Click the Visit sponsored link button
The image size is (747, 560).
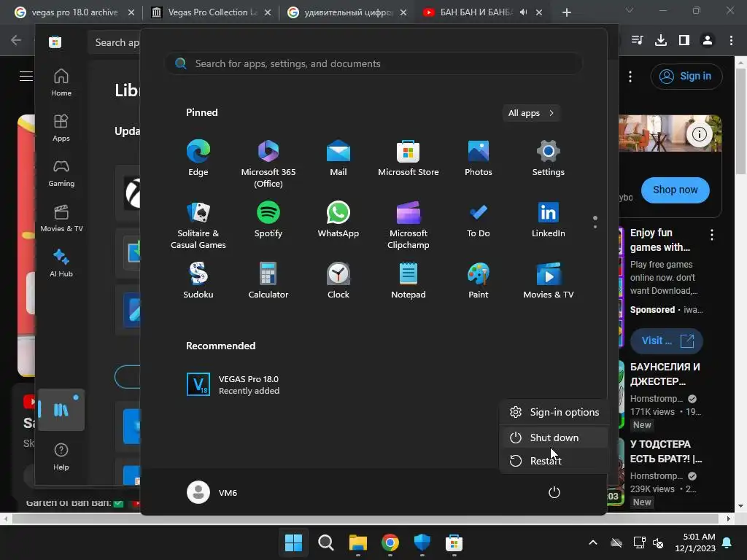667,341
